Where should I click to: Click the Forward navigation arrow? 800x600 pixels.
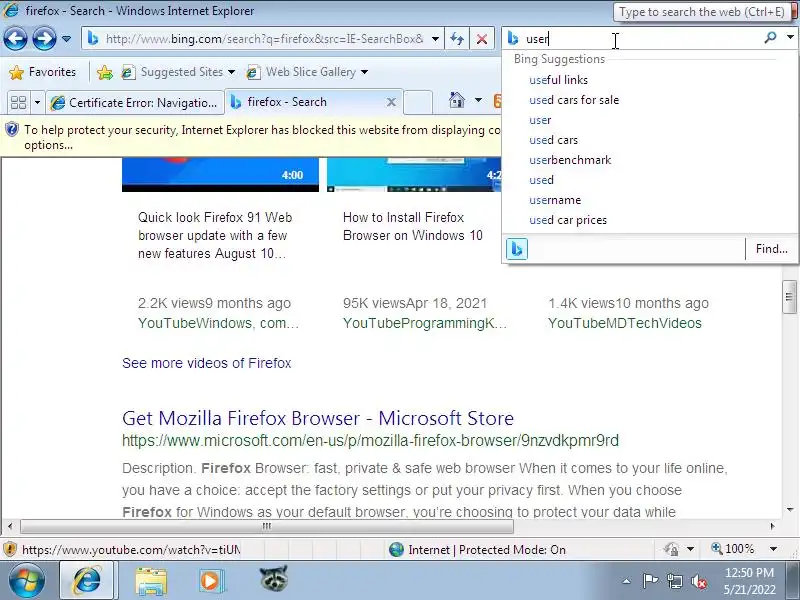[x=44, y=39]
